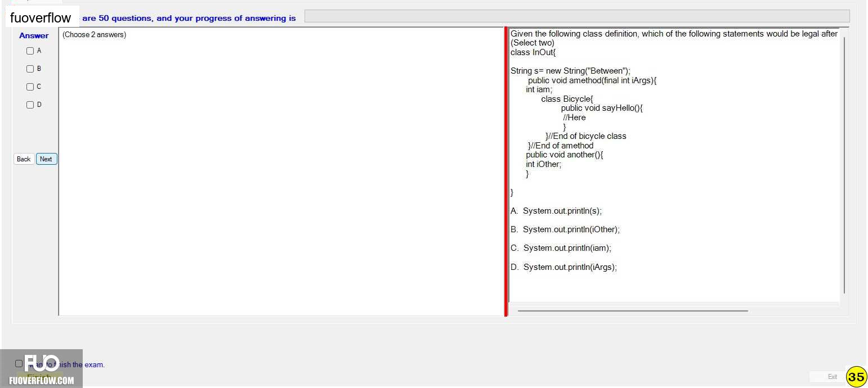The height and width of the screenshot is (388, 868).
Task: Click the 50 questions progress label
Action: (x=189, y=18)
